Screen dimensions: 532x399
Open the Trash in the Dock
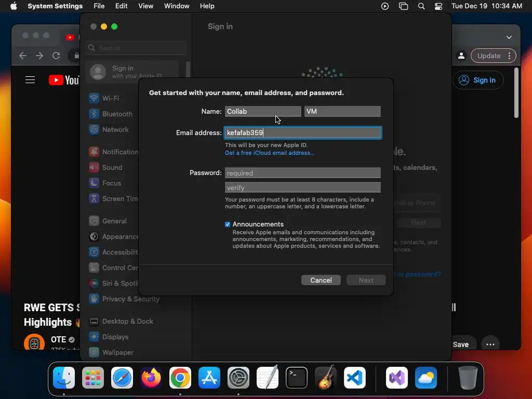click(468, 378)
